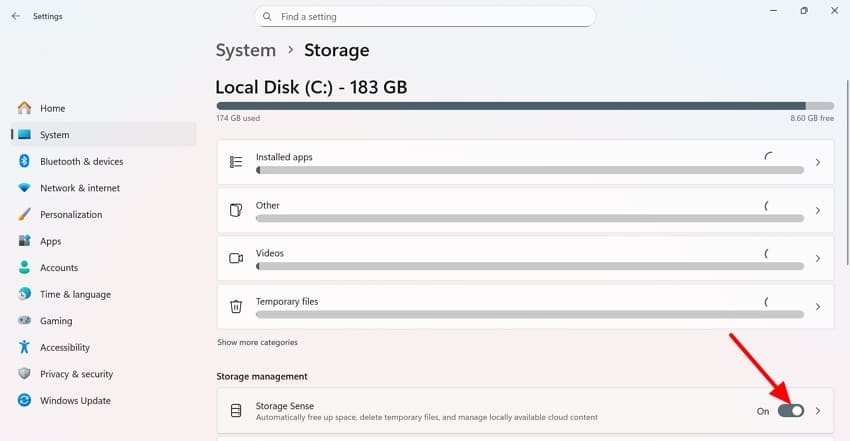Click the Other category label

(268, 205)
